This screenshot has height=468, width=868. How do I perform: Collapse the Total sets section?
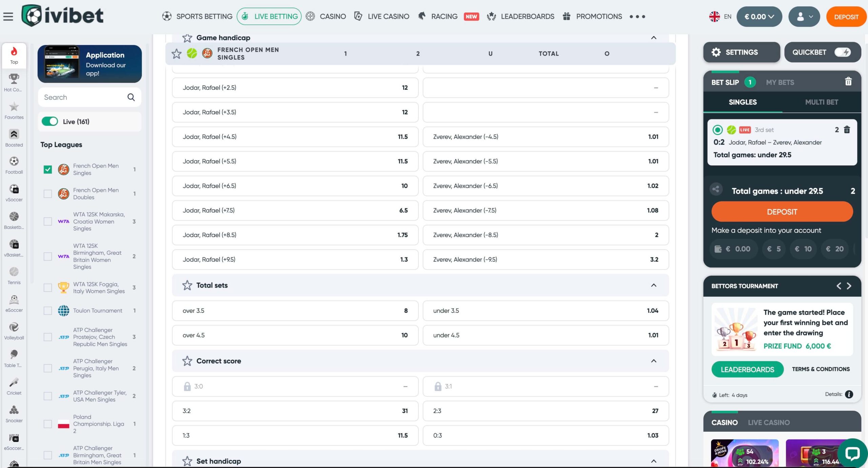[x=653, y=285]
